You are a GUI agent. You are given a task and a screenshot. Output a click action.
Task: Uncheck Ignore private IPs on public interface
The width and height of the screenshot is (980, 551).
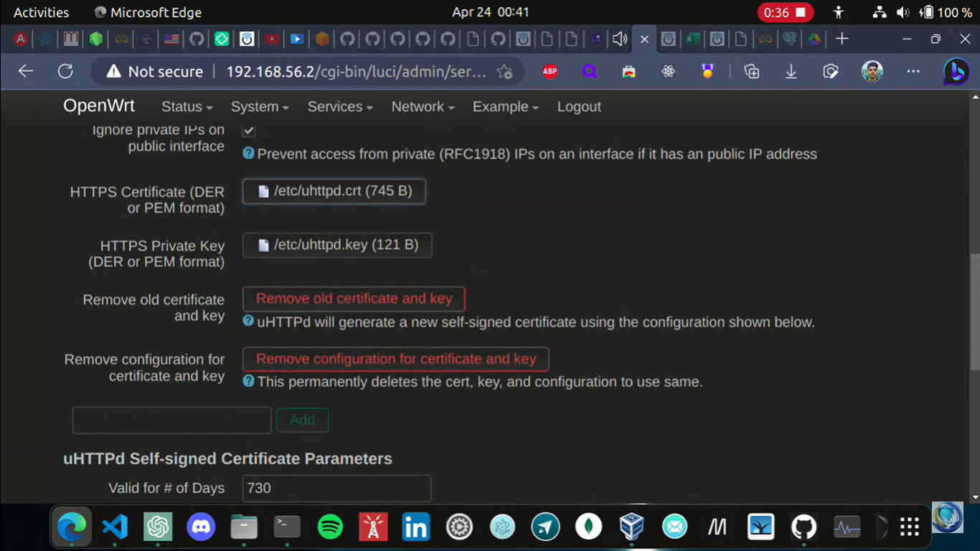click(249, 131)
